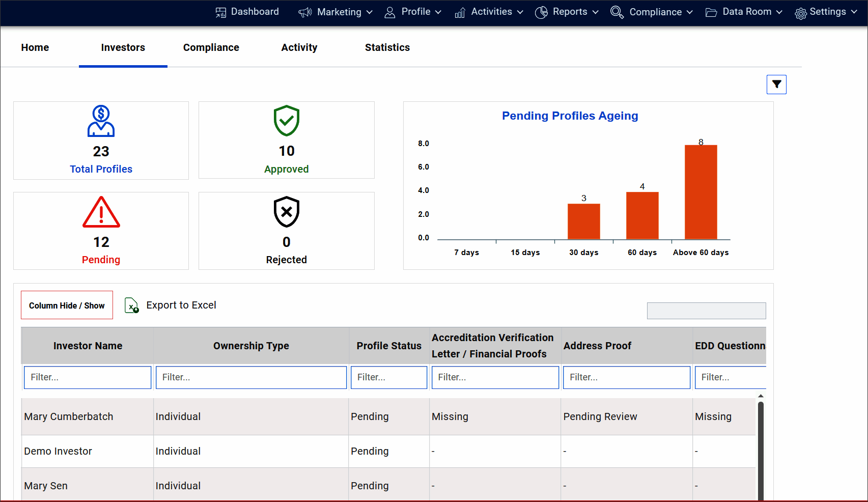868x502 pixels.
Task: Open the Reports dropdown menu
Action: click(567, 12)
